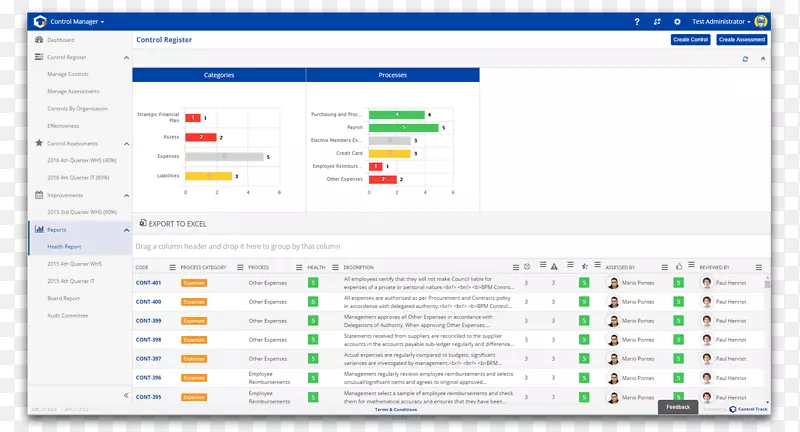Open the Control Manager dropdown
The width and height of the screenshot is (800, 432).
pyautogui.click(x=77, y=21)
